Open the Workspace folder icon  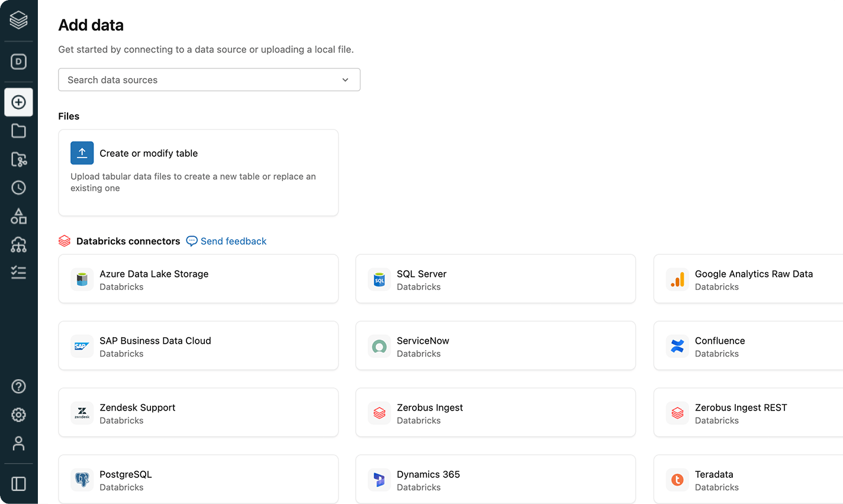pos(18,131)
